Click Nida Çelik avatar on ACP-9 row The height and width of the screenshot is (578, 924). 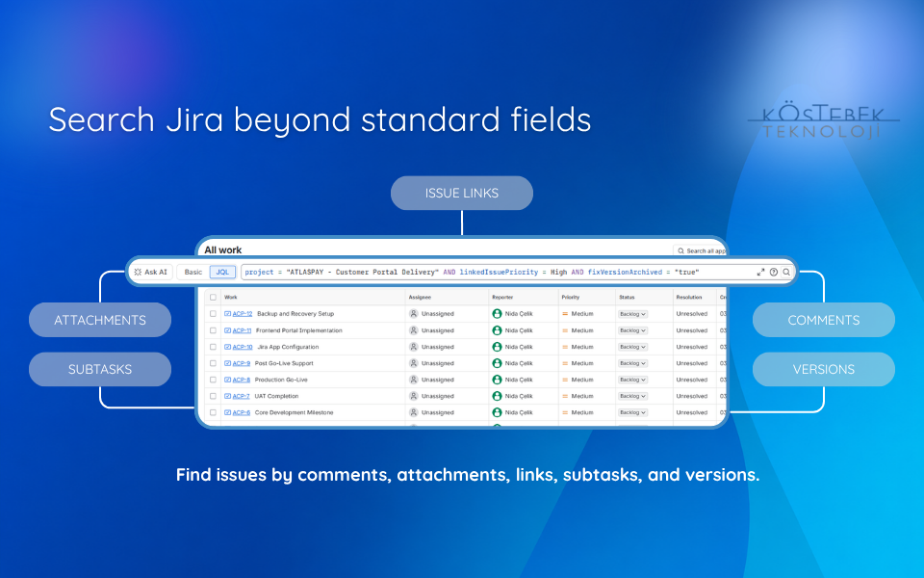pos(497,363)
